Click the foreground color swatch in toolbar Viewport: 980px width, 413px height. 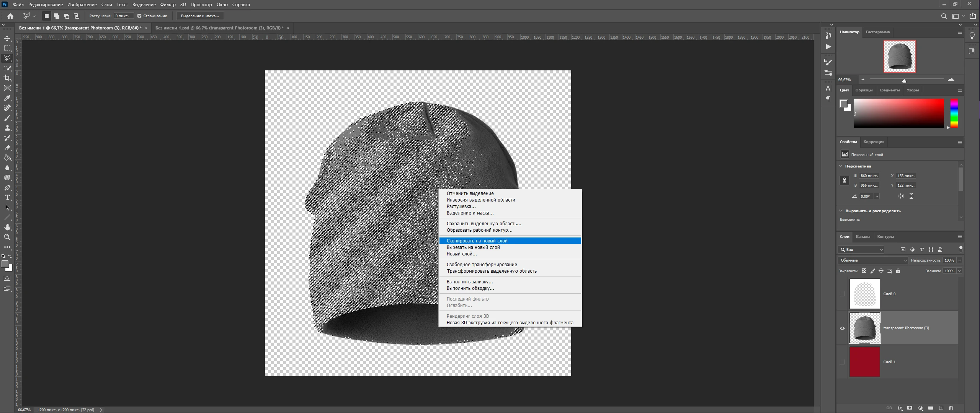[x=5, y=264]
